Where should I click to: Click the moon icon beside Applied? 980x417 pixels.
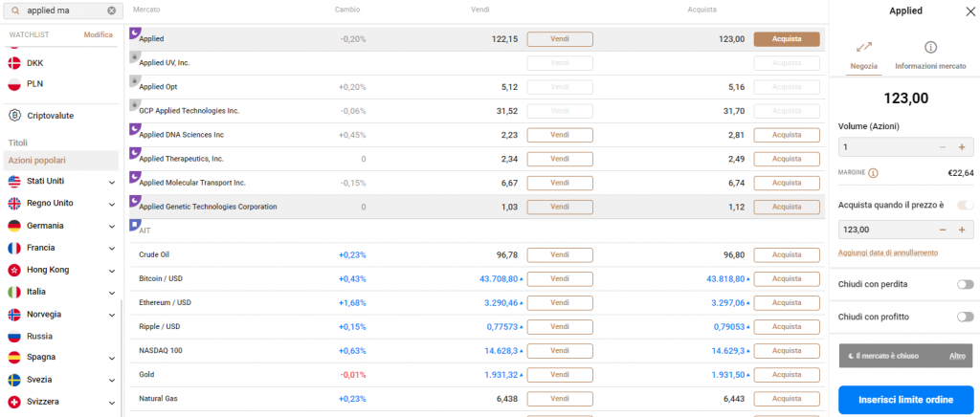(134, 33)
